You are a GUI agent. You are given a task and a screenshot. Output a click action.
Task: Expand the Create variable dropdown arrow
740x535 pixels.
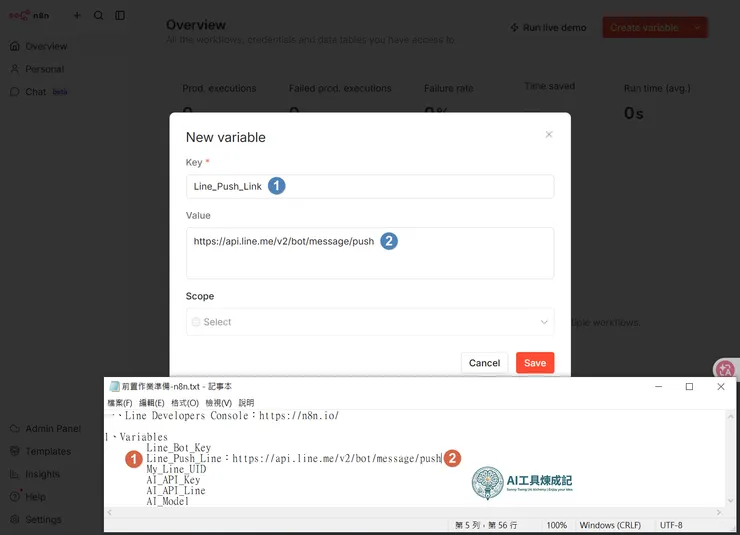point(697,27)
